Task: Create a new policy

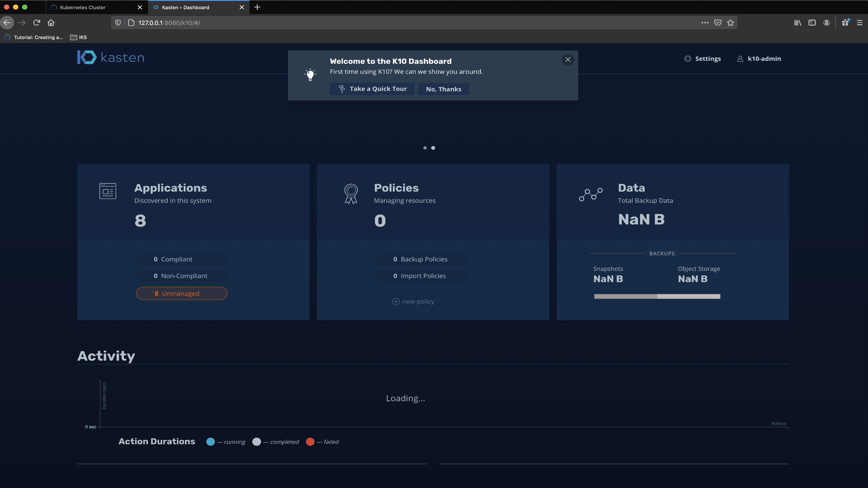Action: tap(413, 302)
